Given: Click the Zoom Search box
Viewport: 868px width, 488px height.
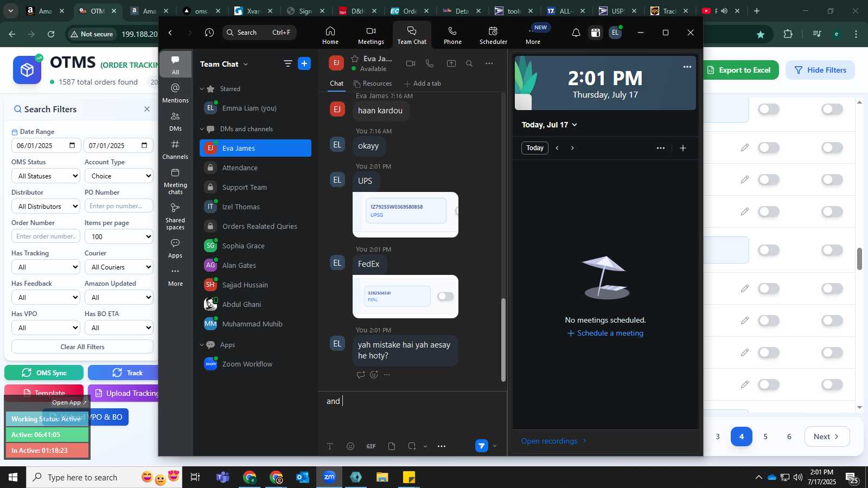Looking at the screenshot, I should [259, 33].
